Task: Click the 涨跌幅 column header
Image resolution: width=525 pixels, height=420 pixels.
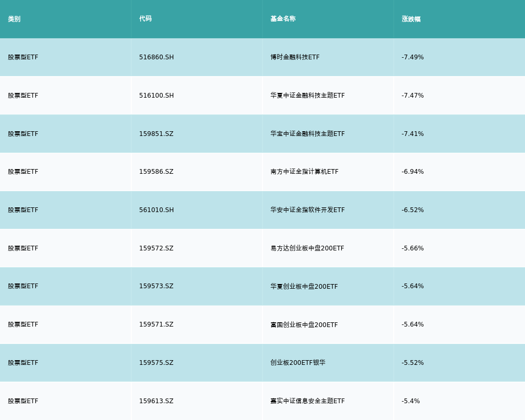Action: (411, 19)
